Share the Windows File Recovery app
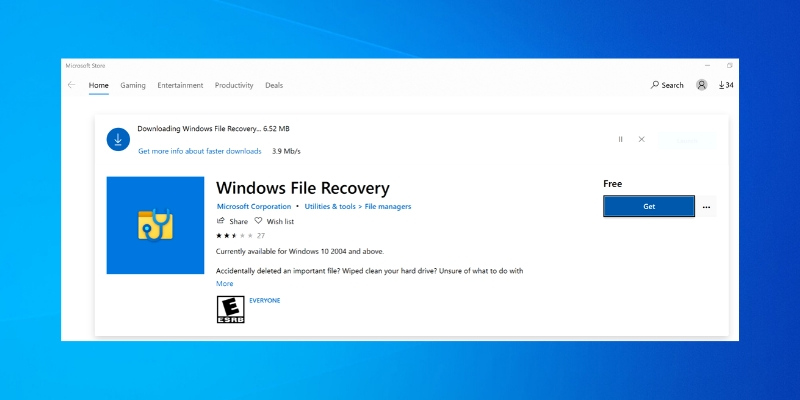Screen dimensions: 800x400 [232, 221]
